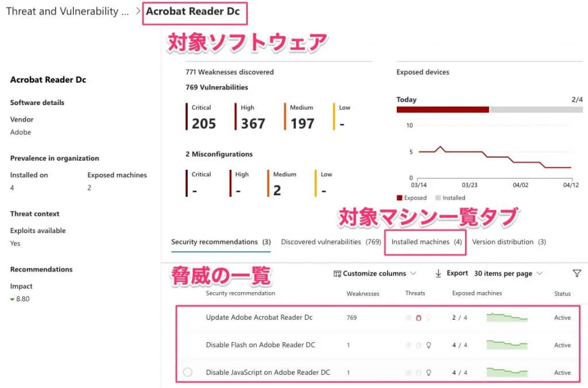Screen dimensions: 588x388
Task: Click '2 Misconfigurations' heading
Action: click(x=219, y=154)
